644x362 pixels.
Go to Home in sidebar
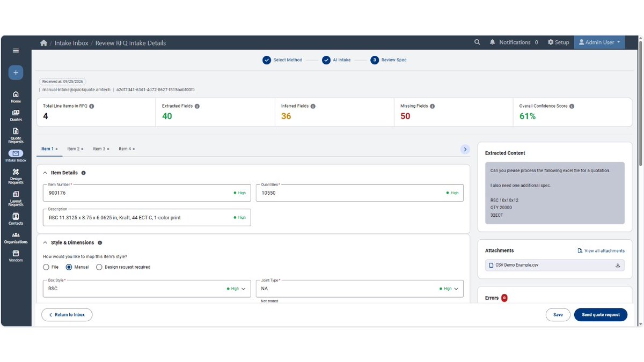click(x=16, y=97)
